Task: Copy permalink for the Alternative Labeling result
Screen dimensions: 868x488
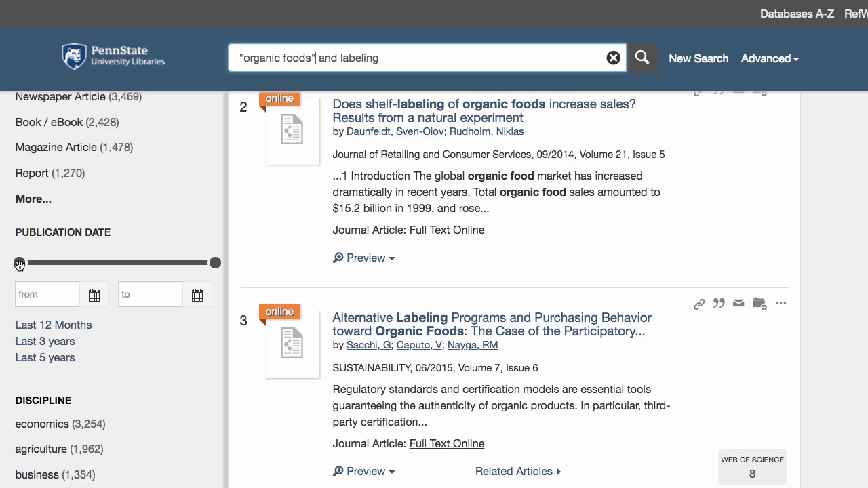Action: pyautogui.click(x=699, y=304)
